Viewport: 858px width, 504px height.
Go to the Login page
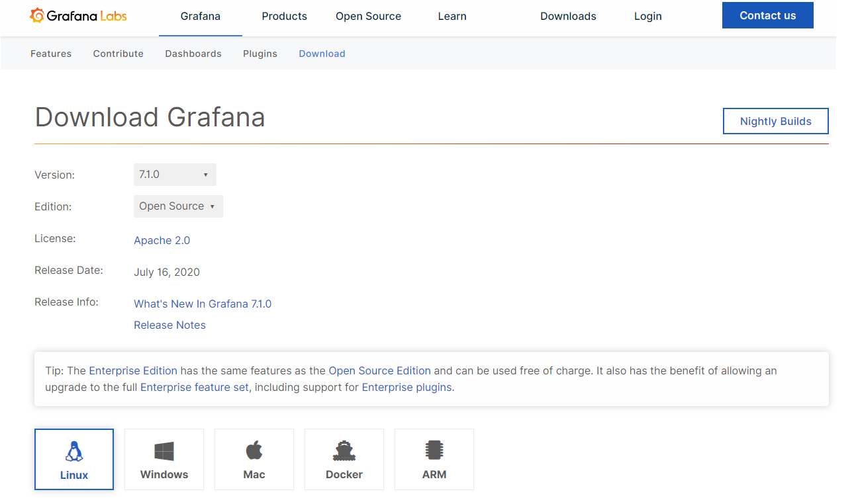[647, 16]
